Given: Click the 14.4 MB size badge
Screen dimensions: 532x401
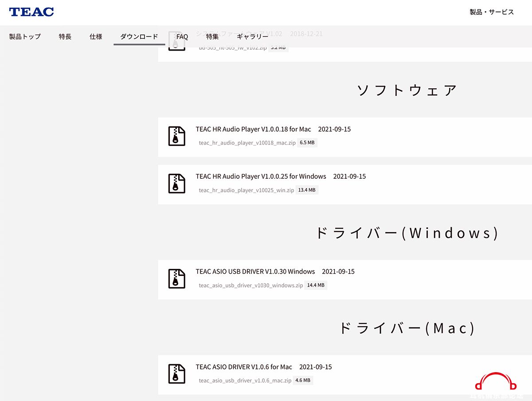Looking at the screenshot, I should point(316,285).
